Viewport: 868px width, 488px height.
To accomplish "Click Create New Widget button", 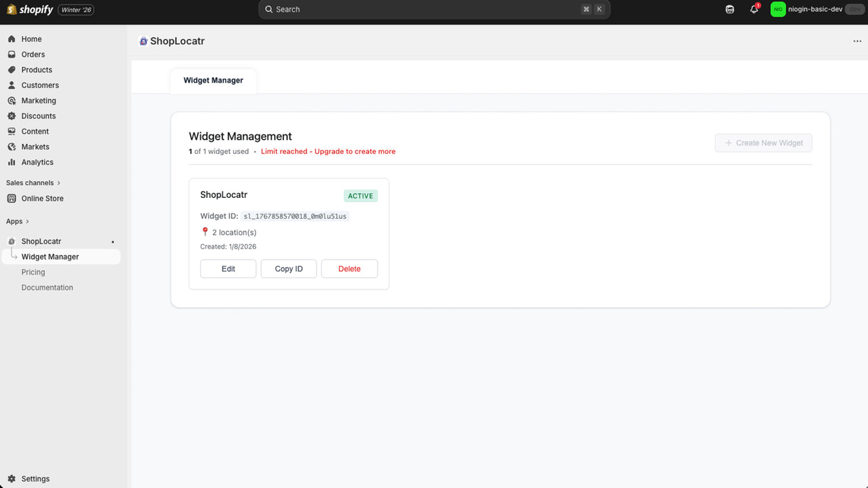I will [x=764, y=143].
